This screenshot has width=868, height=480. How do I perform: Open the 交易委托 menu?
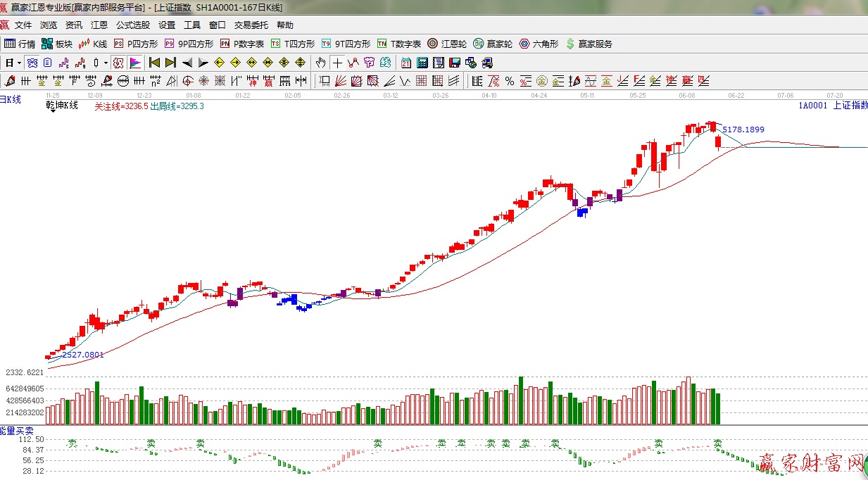tap(251, 25)
